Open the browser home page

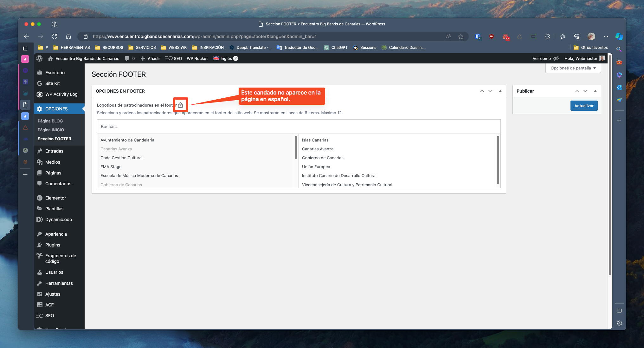(x=68, y=36)
